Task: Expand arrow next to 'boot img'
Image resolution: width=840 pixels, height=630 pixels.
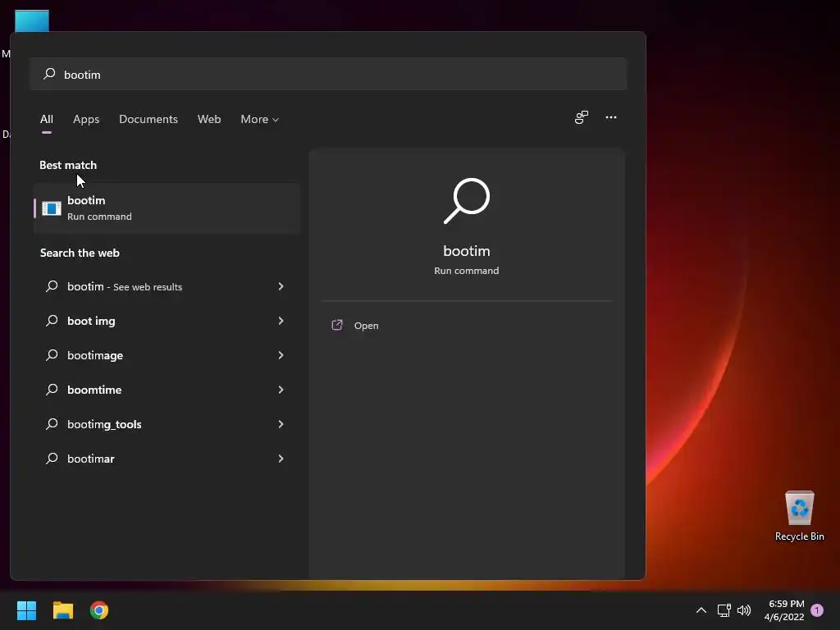Action: (x=281, y=321)
